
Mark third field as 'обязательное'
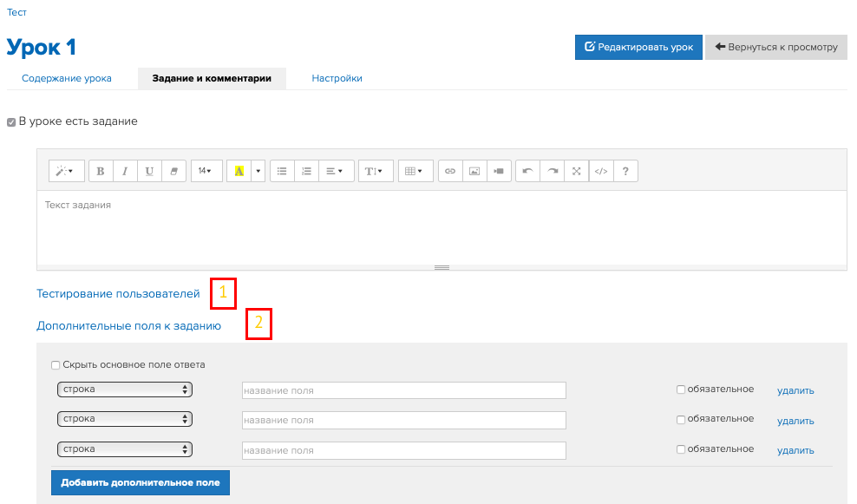(680, 449)
